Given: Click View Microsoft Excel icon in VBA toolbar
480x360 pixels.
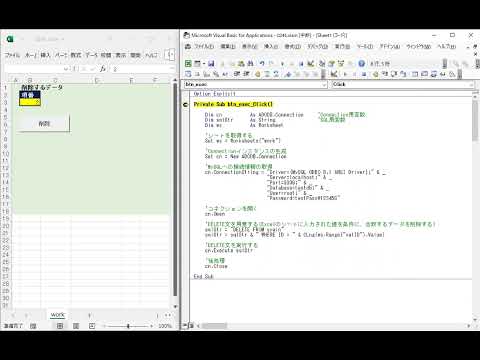Looking at the screenshot, I should 188,63.
